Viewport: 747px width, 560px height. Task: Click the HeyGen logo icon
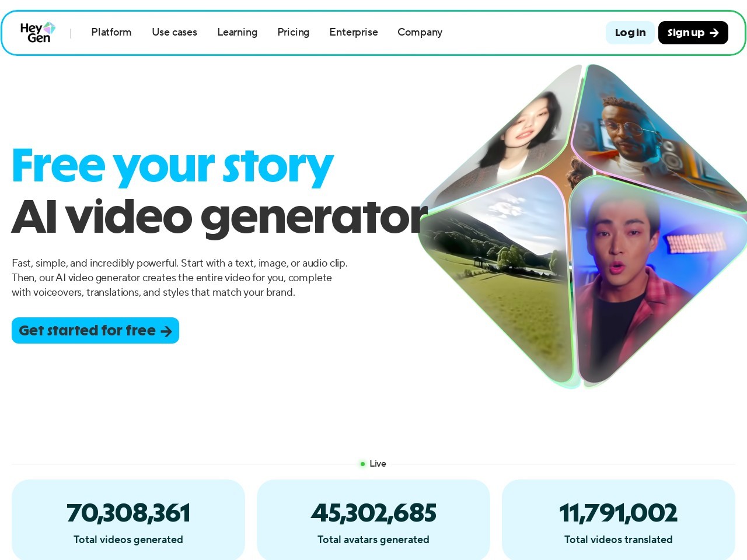(38, 33)
